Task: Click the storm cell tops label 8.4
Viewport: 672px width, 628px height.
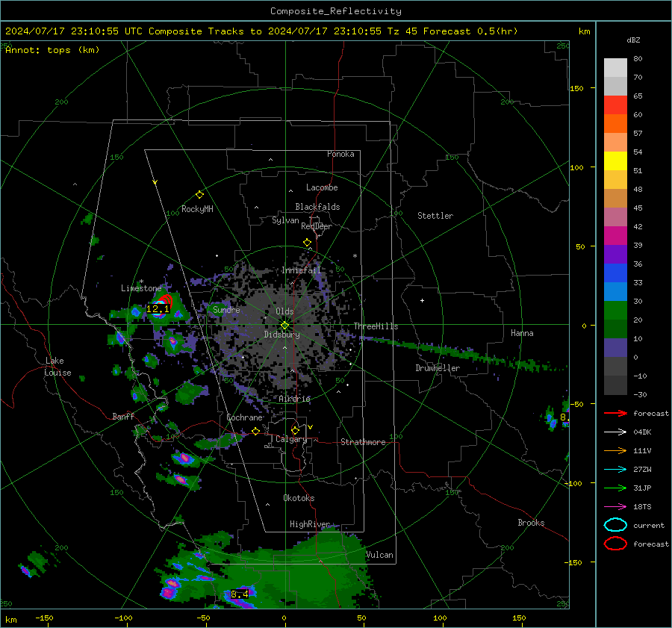Action: pyautogui.click(x=240, y=594)
